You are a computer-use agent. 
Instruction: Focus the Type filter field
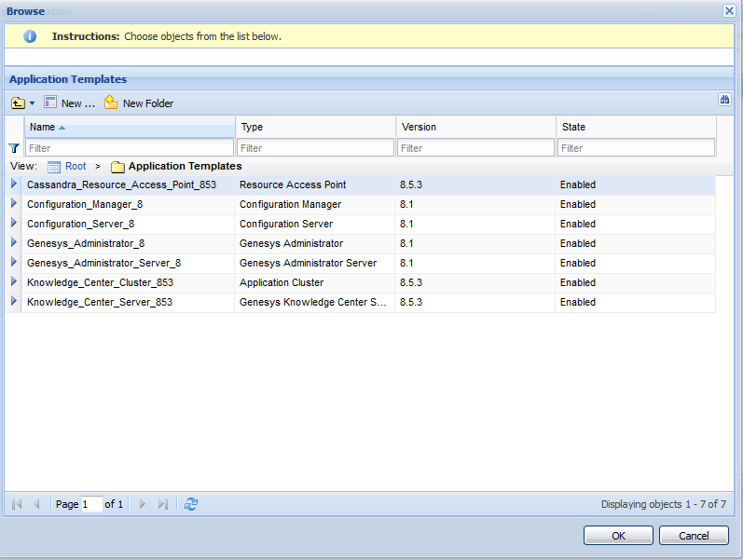pos(316,148)
